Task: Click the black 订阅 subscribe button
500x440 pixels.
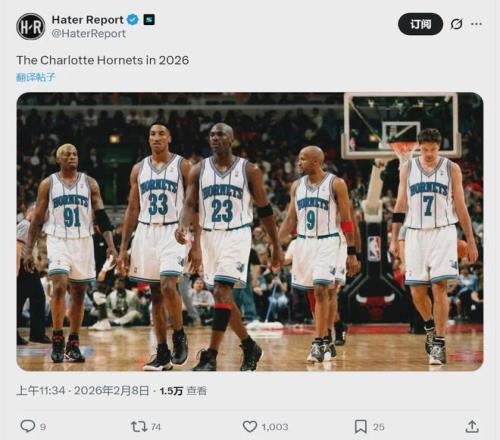Action: tap(420, 24)
